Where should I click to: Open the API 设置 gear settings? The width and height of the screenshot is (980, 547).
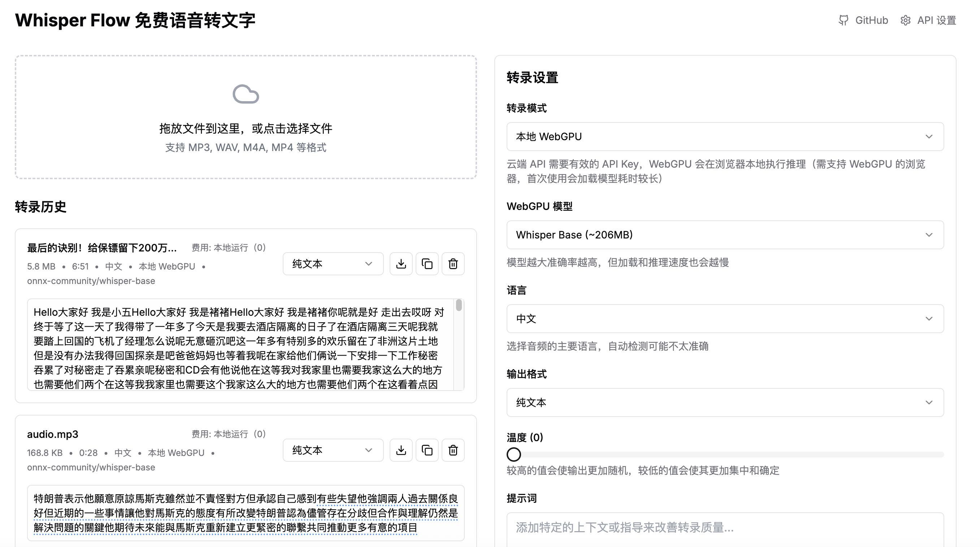(x=906, y=20)
